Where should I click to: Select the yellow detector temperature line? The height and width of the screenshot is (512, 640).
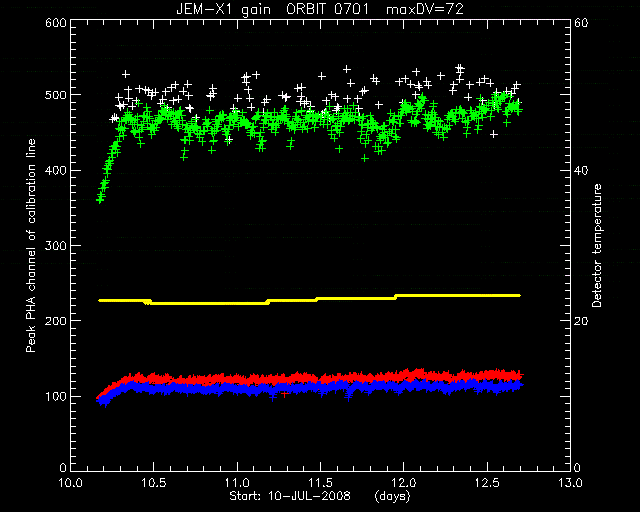[309, 299]
